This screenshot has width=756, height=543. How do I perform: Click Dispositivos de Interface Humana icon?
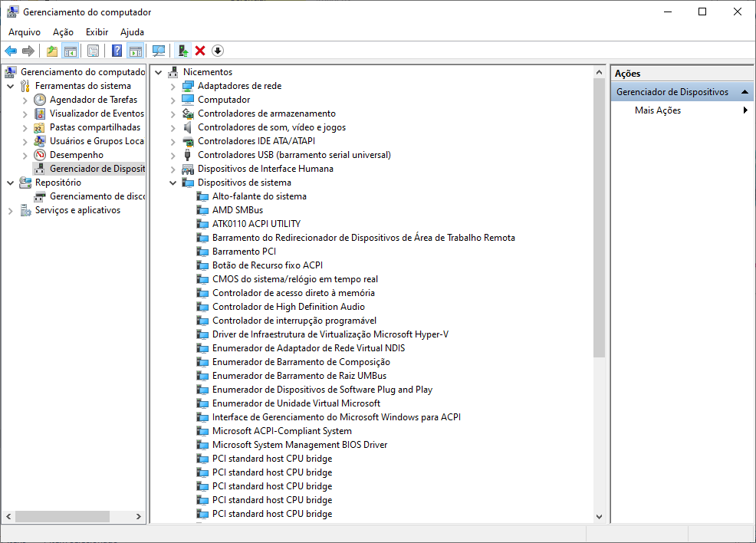(188, 169)
